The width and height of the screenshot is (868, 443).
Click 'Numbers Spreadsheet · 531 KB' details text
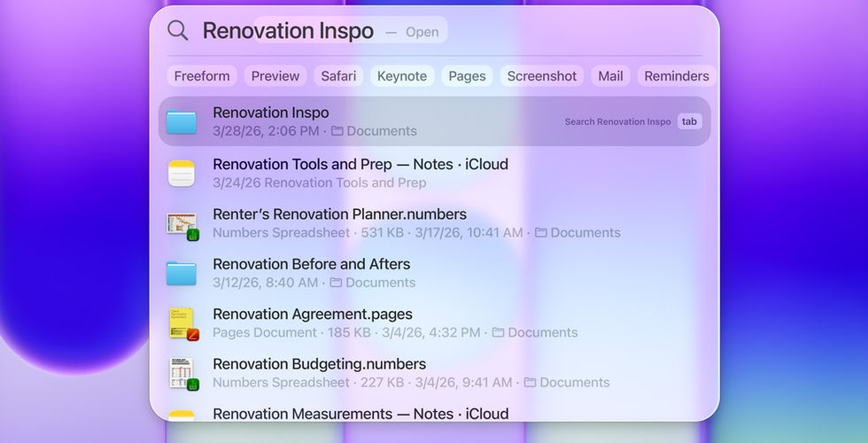308,232
